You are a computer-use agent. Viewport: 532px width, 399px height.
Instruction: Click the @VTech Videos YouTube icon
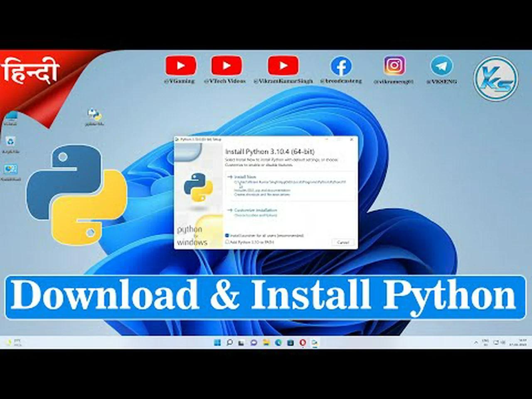227,66
